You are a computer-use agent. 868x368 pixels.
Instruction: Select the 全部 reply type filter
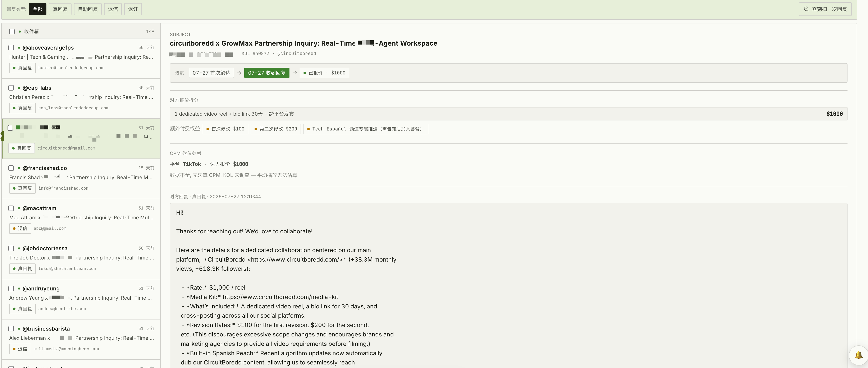(x=38, y=9)
